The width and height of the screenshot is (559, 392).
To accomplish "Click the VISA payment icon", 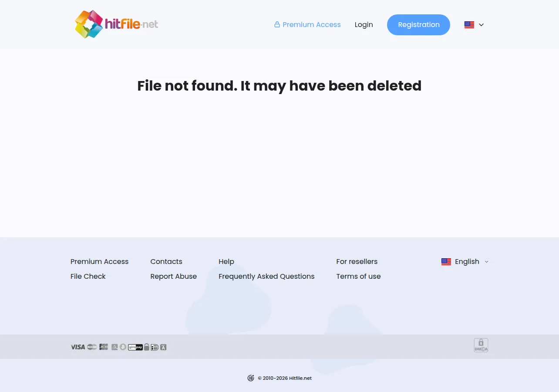I will pyautogui.click(x=78, y=347).
